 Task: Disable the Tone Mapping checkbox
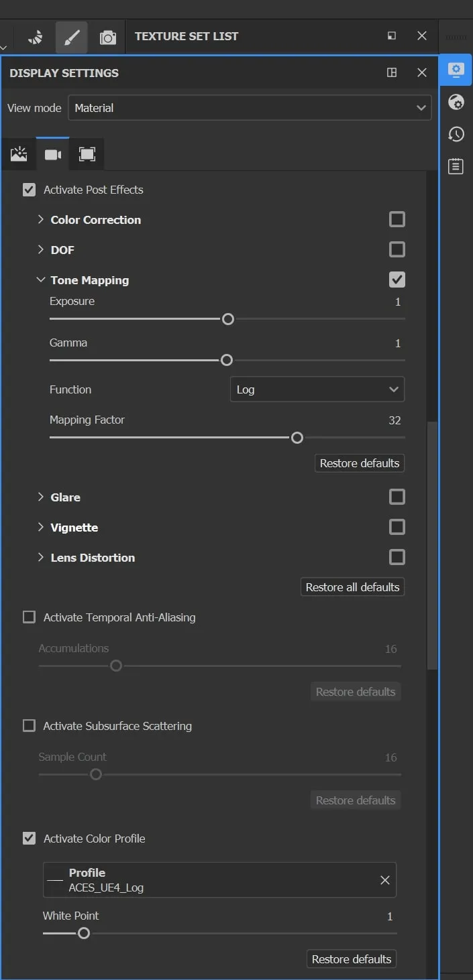pos(397,280)
